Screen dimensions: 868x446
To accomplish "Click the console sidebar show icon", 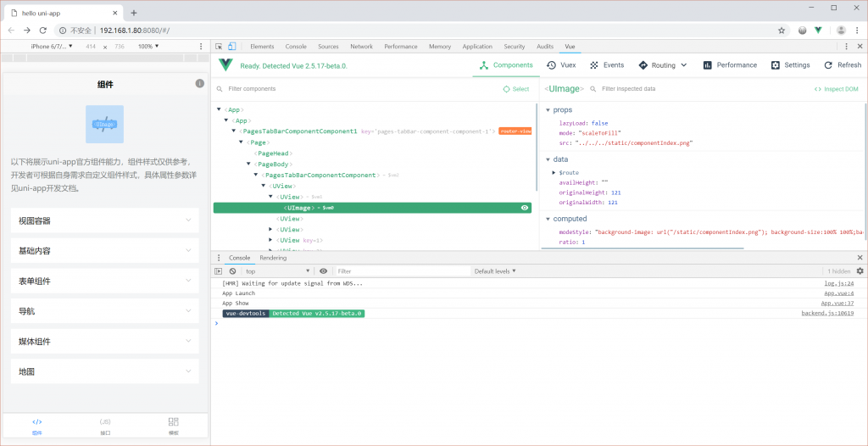I will pos(219,271).
